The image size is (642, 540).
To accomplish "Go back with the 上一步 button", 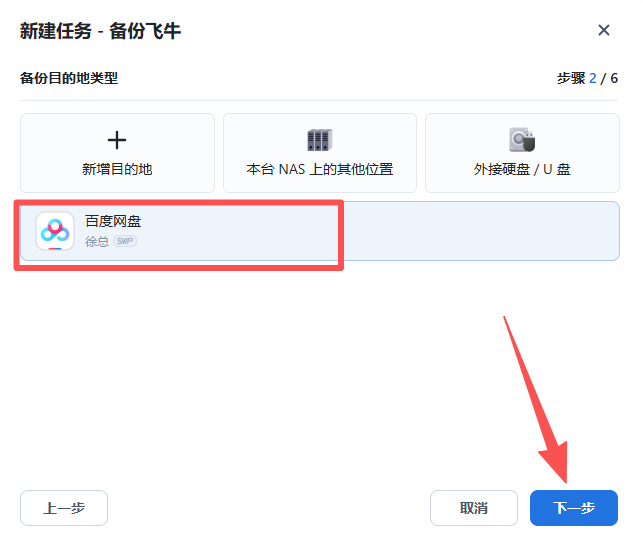I will pos(64,508).
